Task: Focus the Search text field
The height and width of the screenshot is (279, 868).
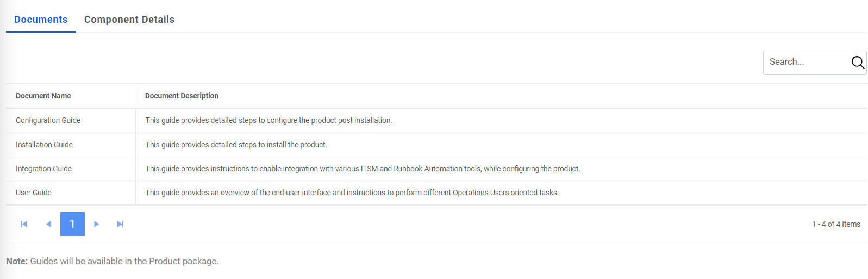Action: coord(807,62)
